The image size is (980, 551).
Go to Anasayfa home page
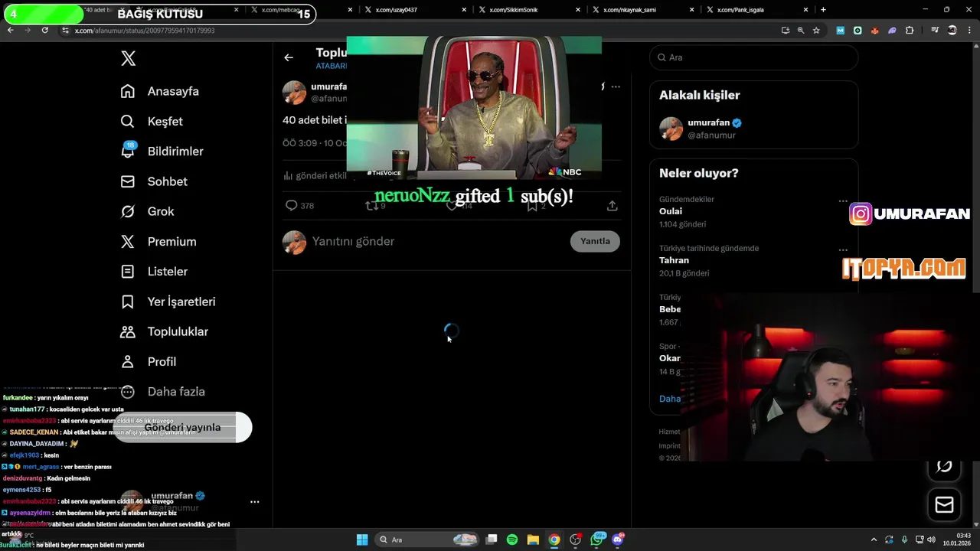point(159,91)
